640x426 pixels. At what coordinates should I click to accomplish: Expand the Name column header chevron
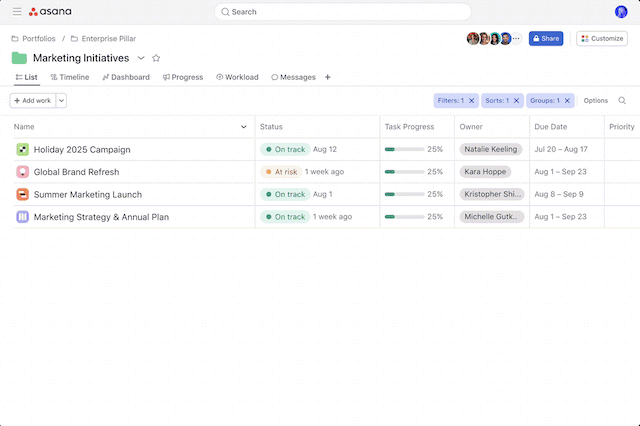pos(244,127)
